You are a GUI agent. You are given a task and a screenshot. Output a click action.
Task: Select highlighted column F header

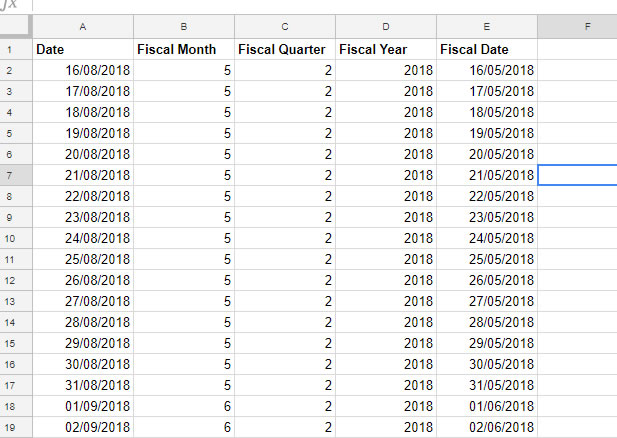point(577,27)
